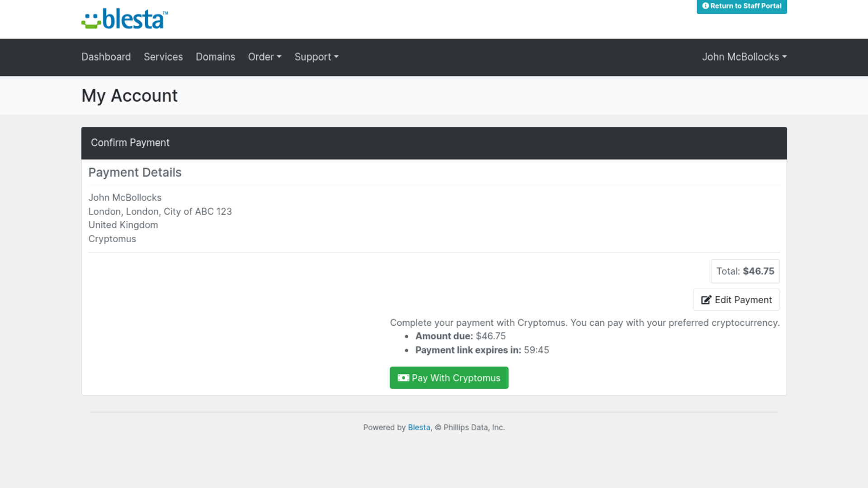Pay with Cryptomus
The image size is (868, 488).
449,378
